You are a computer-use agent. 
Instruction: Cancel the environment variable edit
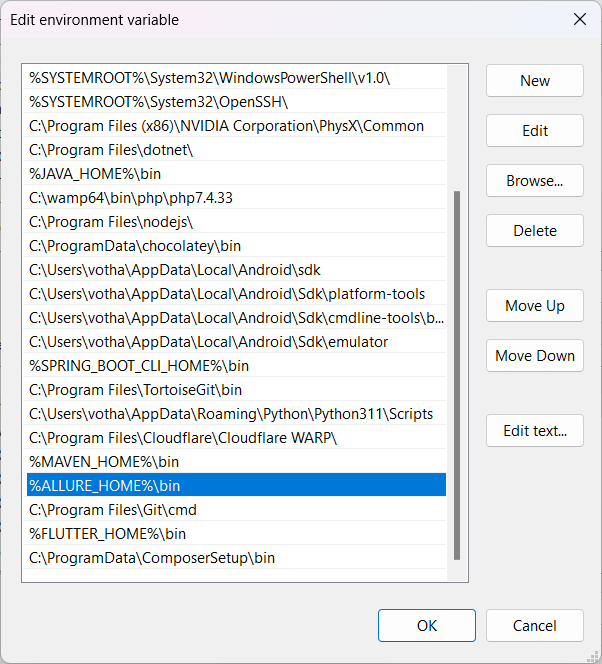point(535,625)
